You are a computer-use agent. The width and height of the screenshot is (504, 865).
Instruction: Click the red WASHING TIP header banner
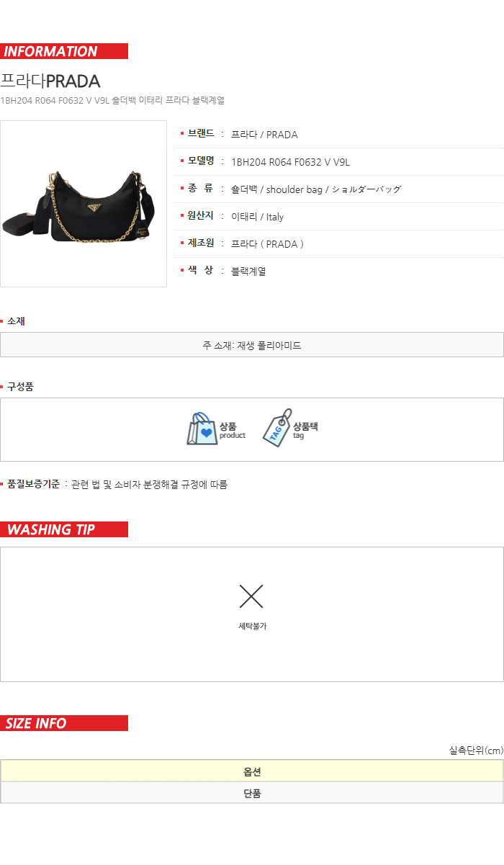[x=64, y=529]
